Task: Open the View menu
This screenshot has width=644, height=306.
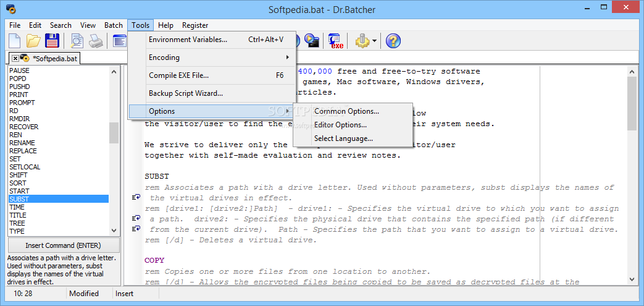Action: point(88,25)
